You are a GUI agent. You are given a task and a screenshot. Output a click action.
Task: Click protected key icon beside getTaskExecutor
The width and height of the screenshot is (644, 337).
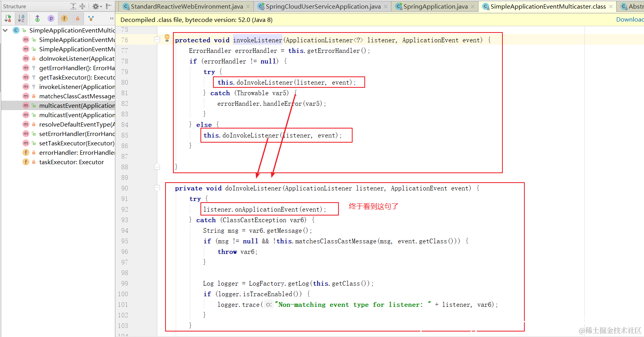pyautogui.click(x=34, y=77)
